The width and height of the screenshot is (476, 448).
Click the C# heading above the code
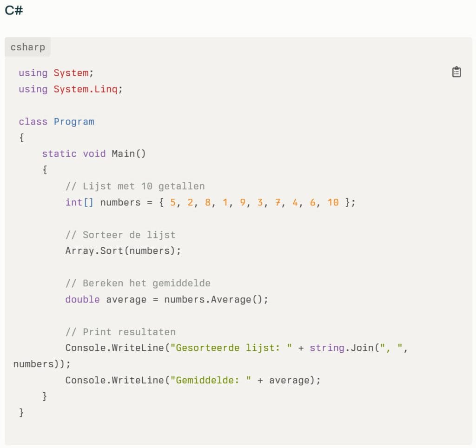tap(14, 11)
